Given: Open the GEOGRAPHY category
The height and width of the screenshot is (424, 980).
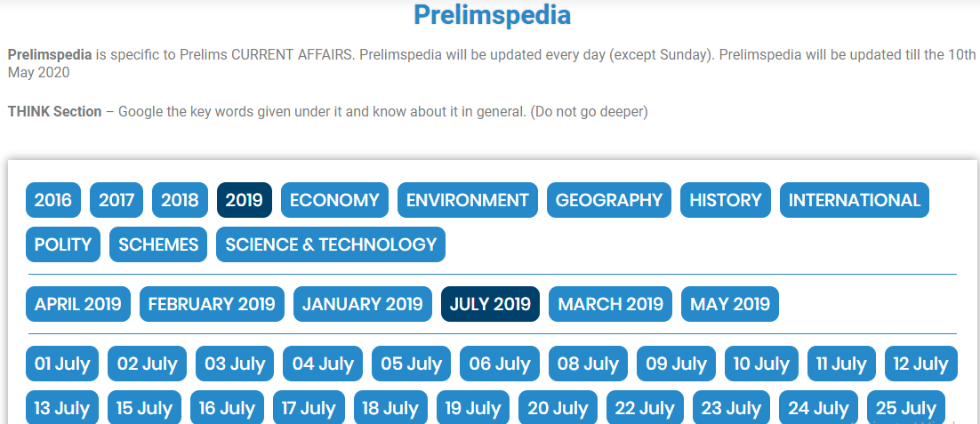Looking at the screenshot, I should (609, 200).
